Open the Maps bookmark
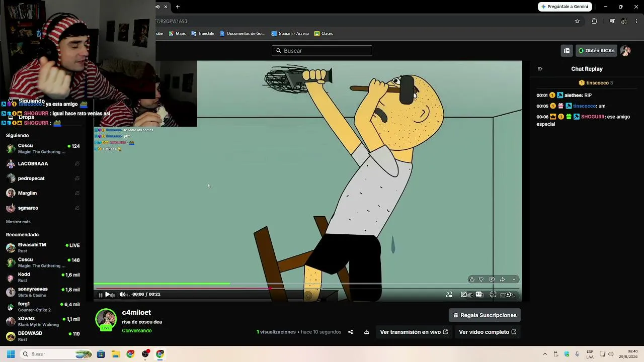Viewport: 644px width, 362px height. (x=177, y=34)
